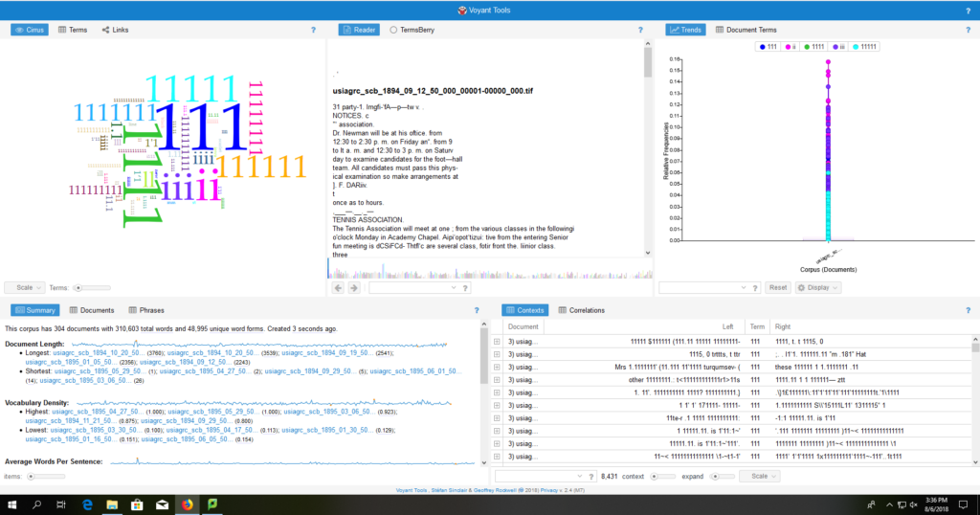Screen dimensions: 980x515
Task: Open the Trends term search combo box
Action: click(x=703, y=288)
